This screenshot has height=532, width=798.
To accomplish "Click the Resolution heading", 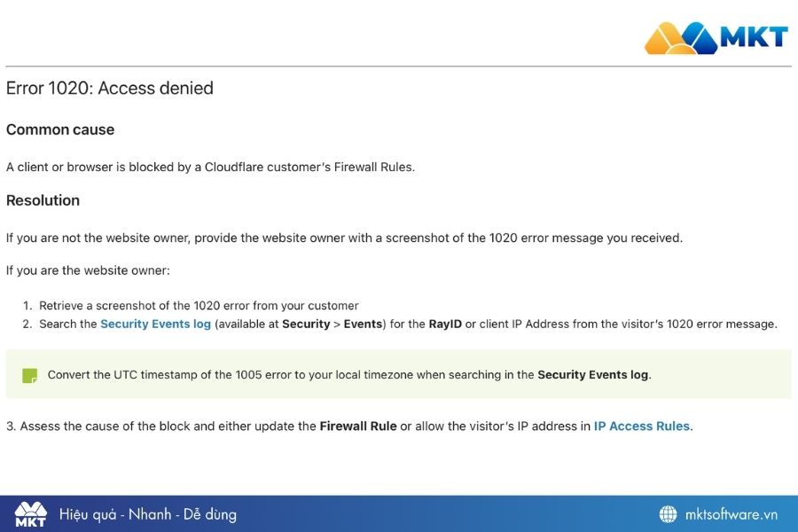I will point(43,200).
